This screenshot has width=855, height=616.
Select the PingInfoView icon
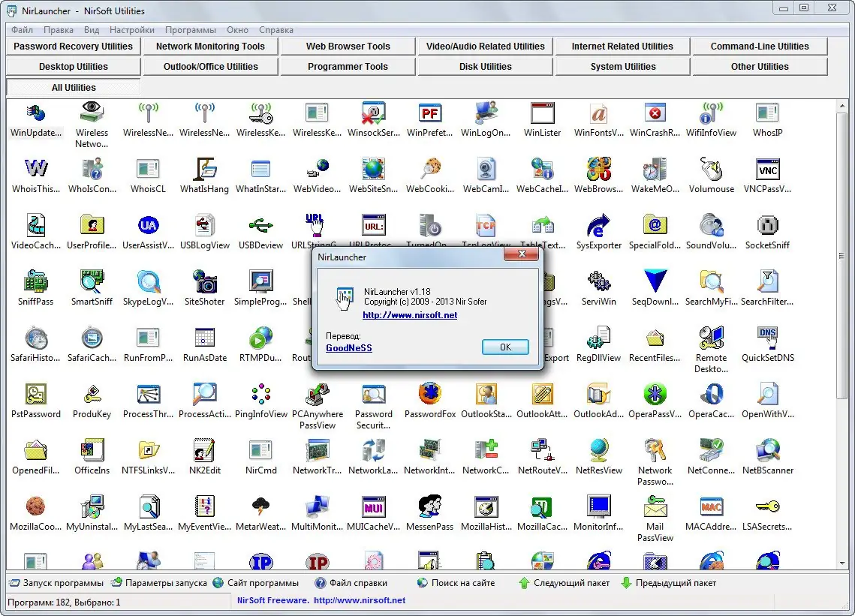260,394
